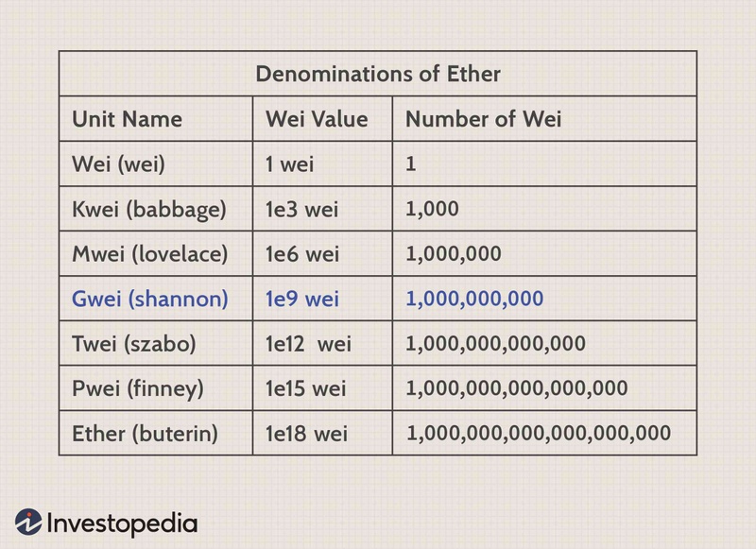Click the Investopedia logo icon
The image size is (756, 549).
28,522
